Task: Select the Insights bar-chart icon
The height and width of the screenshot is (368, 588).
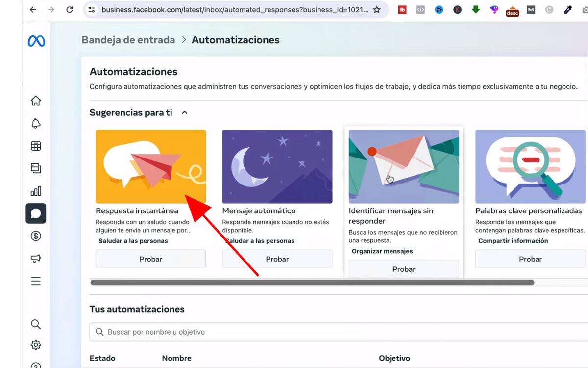Action: (x=36, y=191)
